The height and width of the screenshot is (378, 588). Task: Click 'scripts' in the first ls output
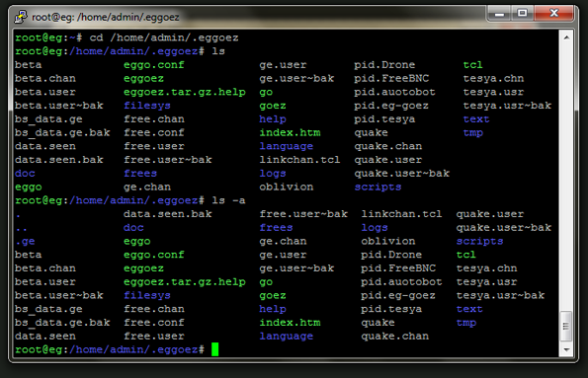pos(378,188)
